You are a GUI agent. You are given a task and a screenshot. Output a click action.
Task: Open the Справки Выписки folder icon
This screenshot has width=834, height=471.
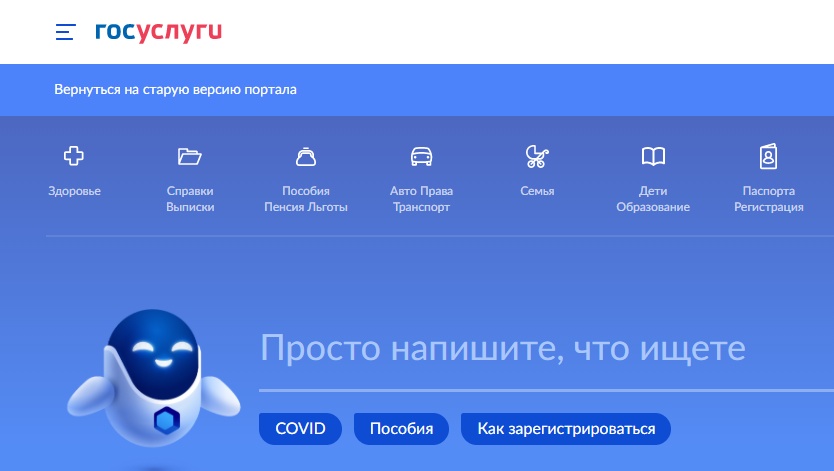click(x=190, y=156)
